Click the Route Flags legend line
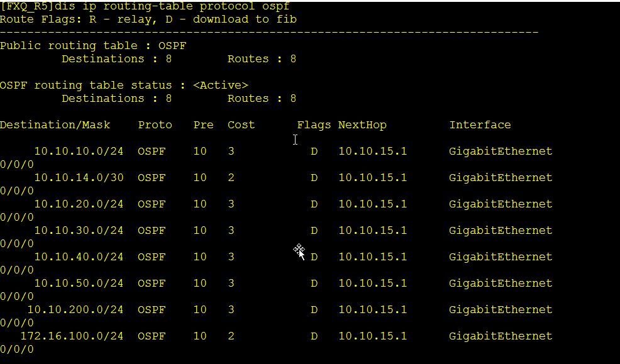620x364 pixels. tap(148, 19)
